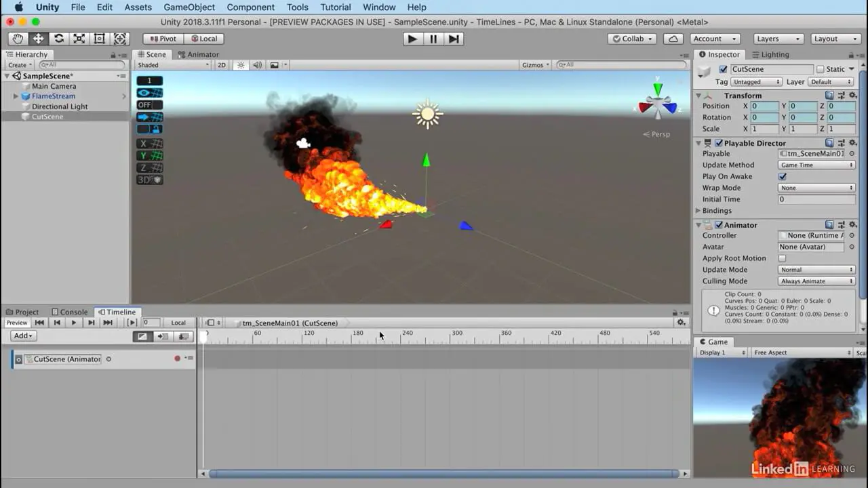Jump Timeline to end of timeline
Screen dimensions: 868x488
click(x=108, y=323)
